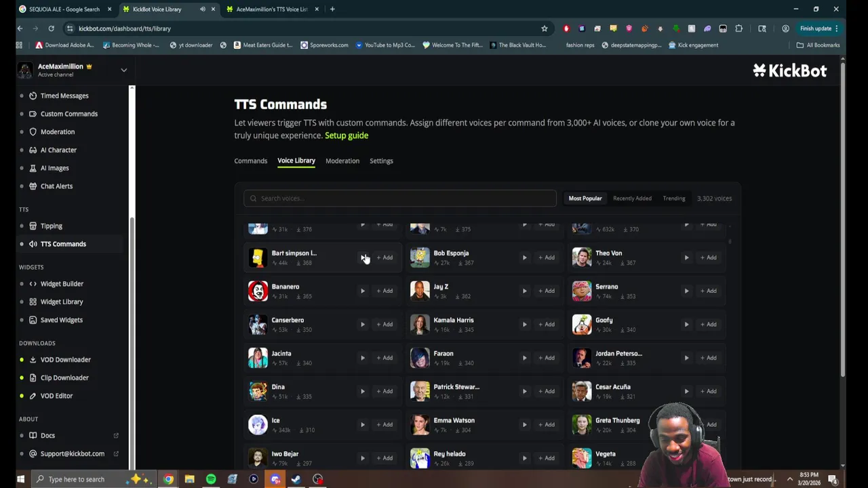Click the KickBot logo
Image resolution: width=868 pixels, height=488 pixels.
tap(789, 70)
